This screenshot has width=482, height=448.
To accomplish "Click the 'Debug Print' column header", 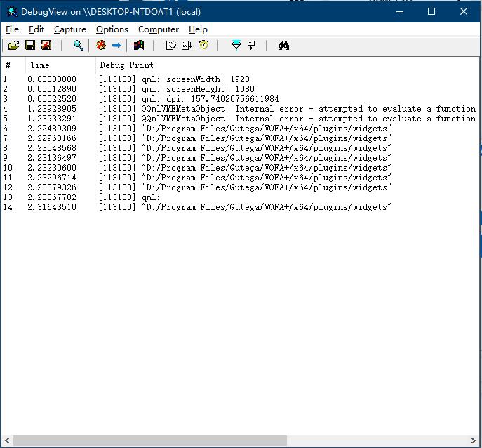I will (x=288, y=65).
